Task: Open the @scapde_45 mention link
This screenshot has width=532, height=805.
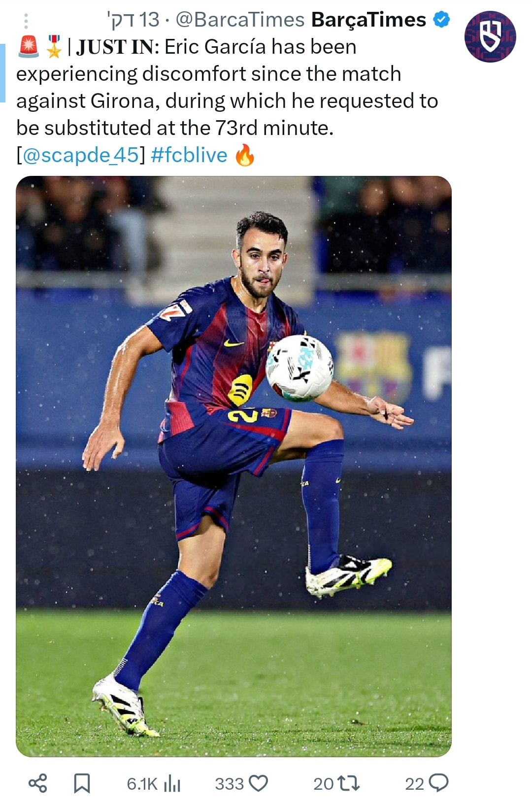Action: point(81,155)
